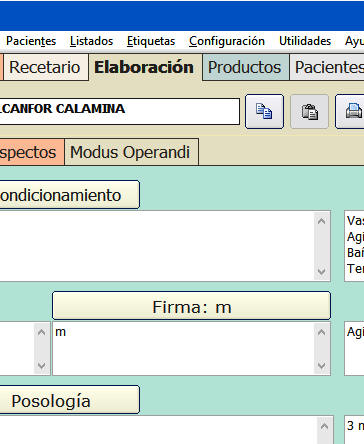Open the Pacientes menu
The image size is (364, 444).
(31, 41)
